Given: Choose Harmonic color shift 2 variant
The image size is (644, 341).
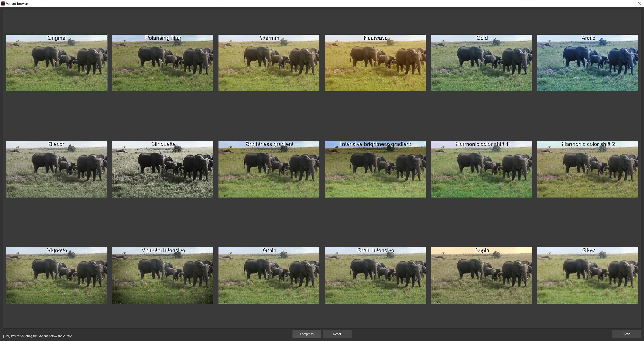Looking at the screenshot, I should tap(588, 169).
